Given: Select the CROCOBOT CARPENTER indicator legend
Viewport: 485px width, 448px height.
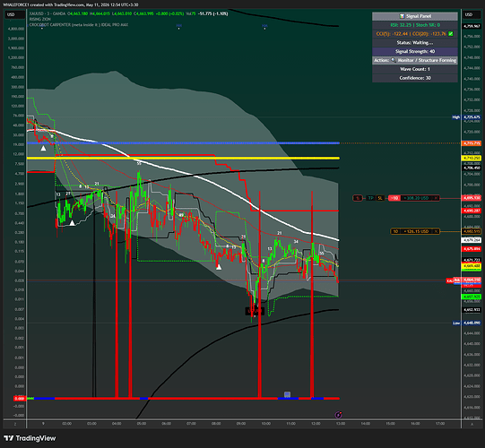Looking at the screenshot, I should pyautogui.click(x=79, y=25).
